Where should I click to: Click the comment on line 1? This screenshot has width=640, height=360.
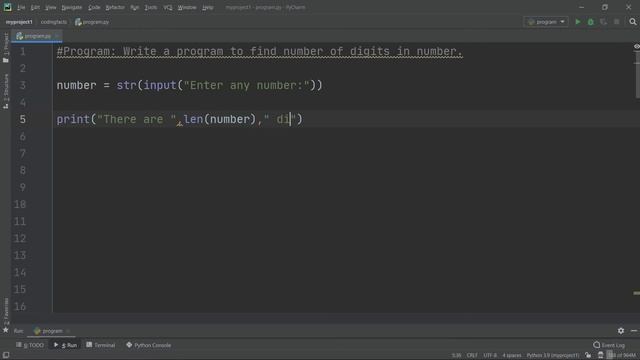pos(260,51)
